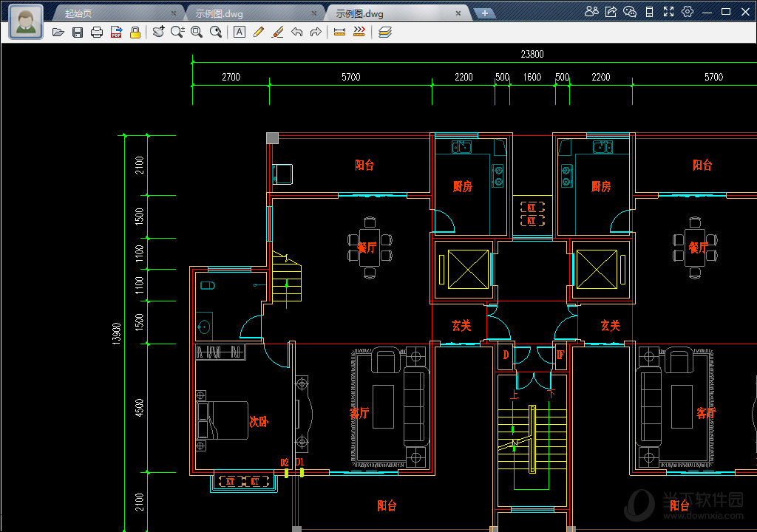Viewport: 757px width, 532px height.
Task: Select the pencil drawing tool
Action: pos(258,32)
